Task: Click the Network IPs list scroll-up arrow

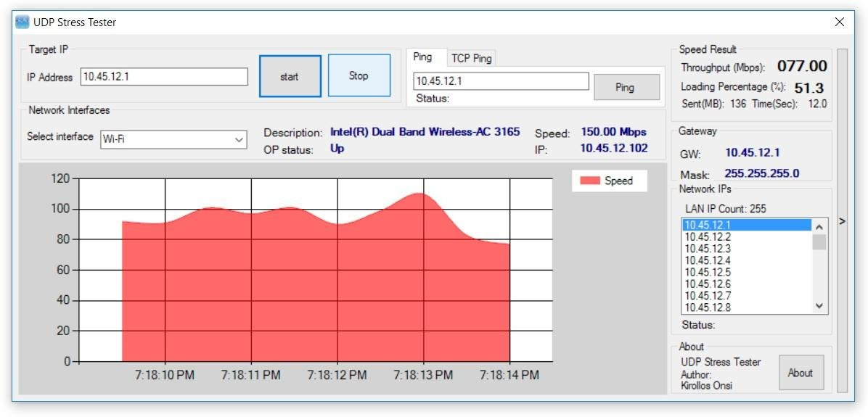Action: pos(820,226)
